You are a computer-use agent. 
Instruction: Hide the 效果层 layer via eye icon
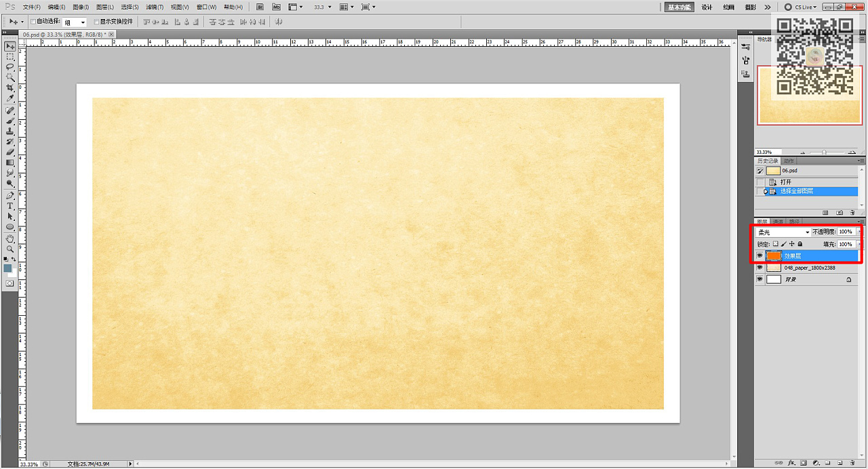(759, 256)
